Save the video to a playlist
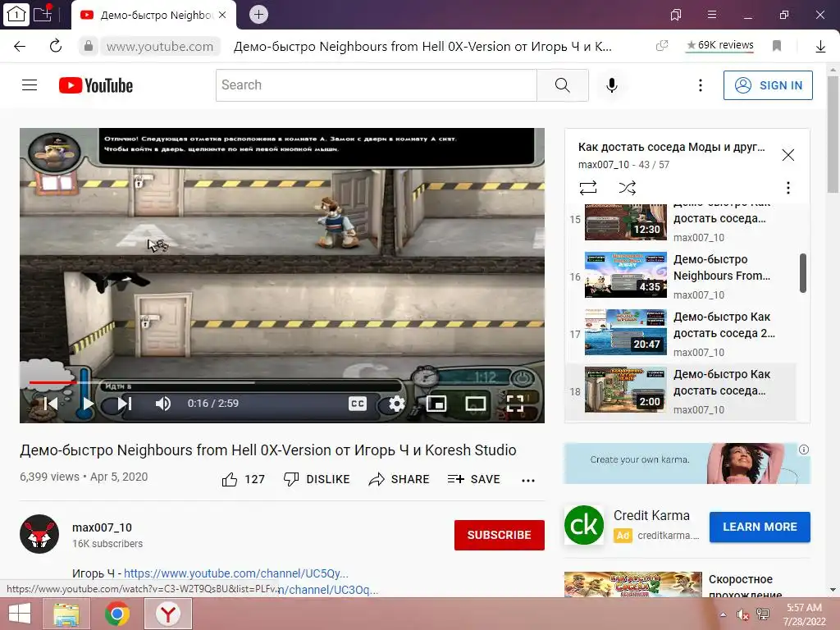 pos(474,479)
